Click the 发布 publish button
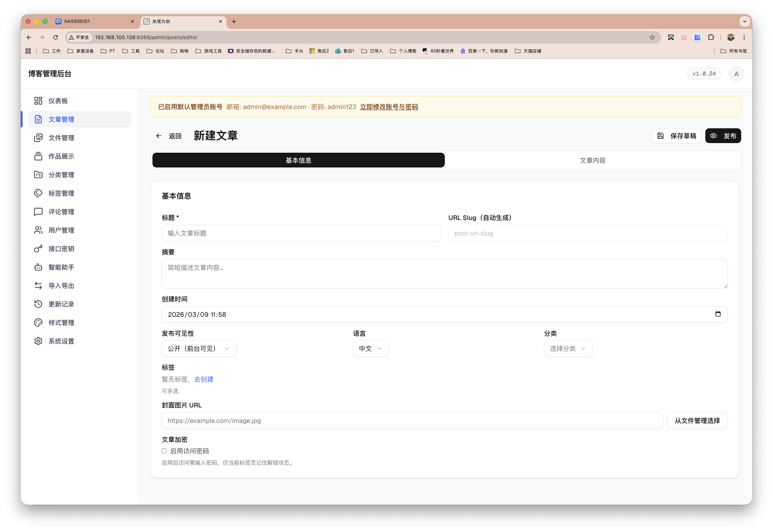 pyautogui.click(x=723, y=136)
